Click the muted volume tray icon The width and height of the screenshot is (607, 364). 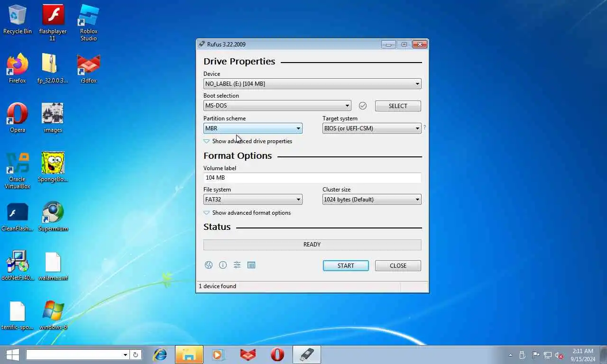(x=560, y=355)
